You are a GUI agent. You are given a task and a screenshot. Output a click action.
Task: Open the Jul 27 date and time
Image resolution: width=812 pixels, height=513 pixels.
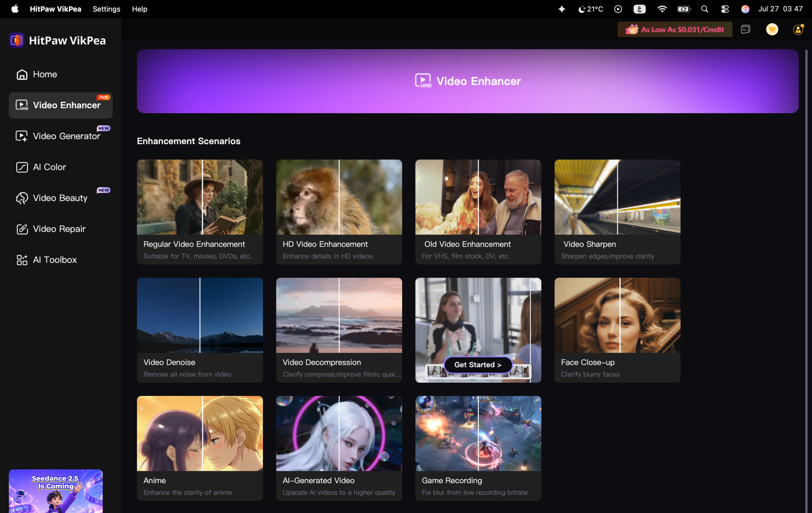click(780, 9)
